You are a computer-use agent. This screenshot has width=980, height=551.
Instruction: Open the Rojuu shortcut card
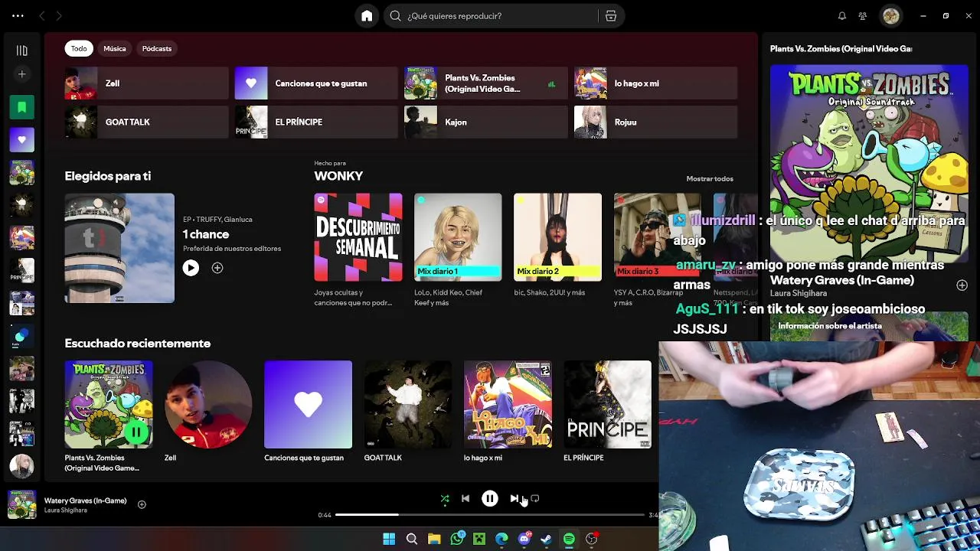pyautogui.click(x=656, y=122)
